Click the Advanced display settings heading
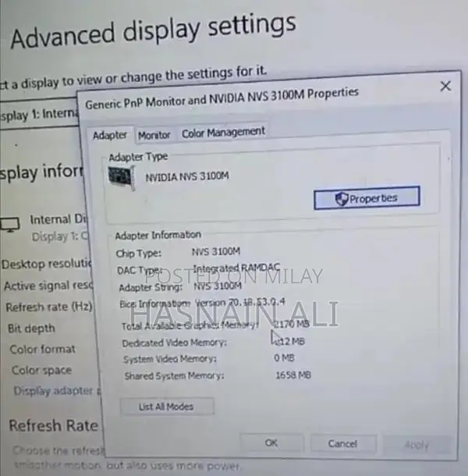This screenshot has width=468, height=476. [153, 31]
